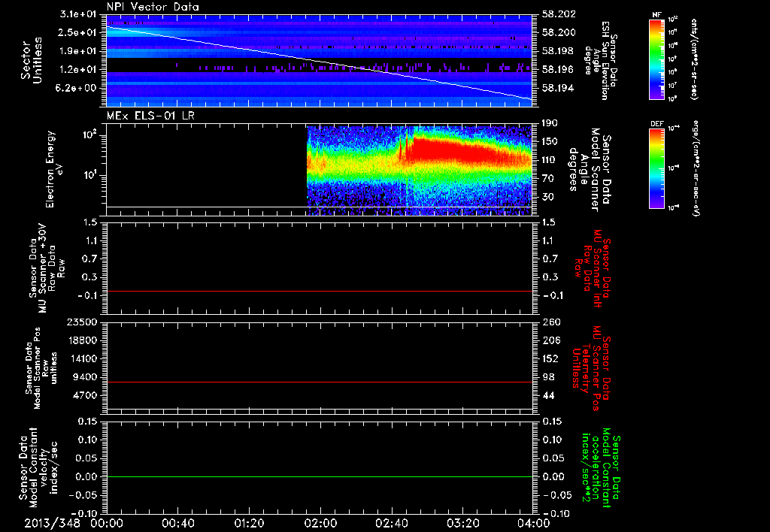Viewport: 770px width, 532px height.
Task: Click the 04:00 time tick label
Action: 533,523
